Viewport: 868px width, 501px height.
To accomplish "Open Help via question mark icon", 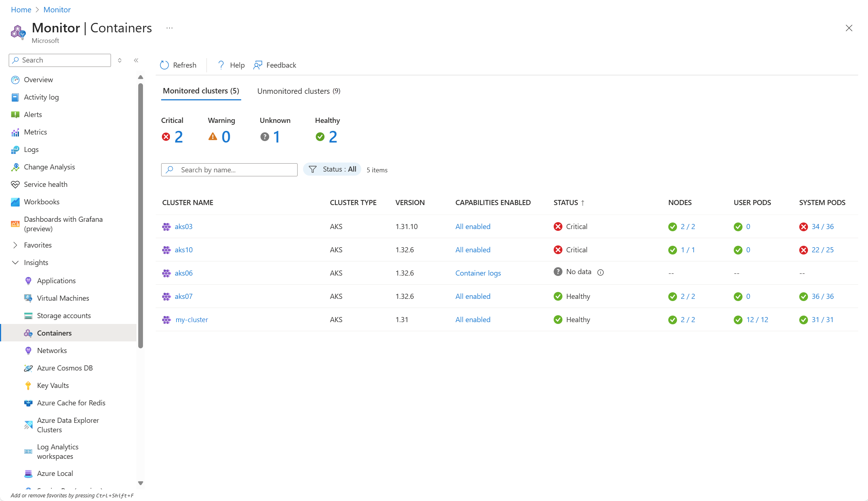I will coord(221,65).
